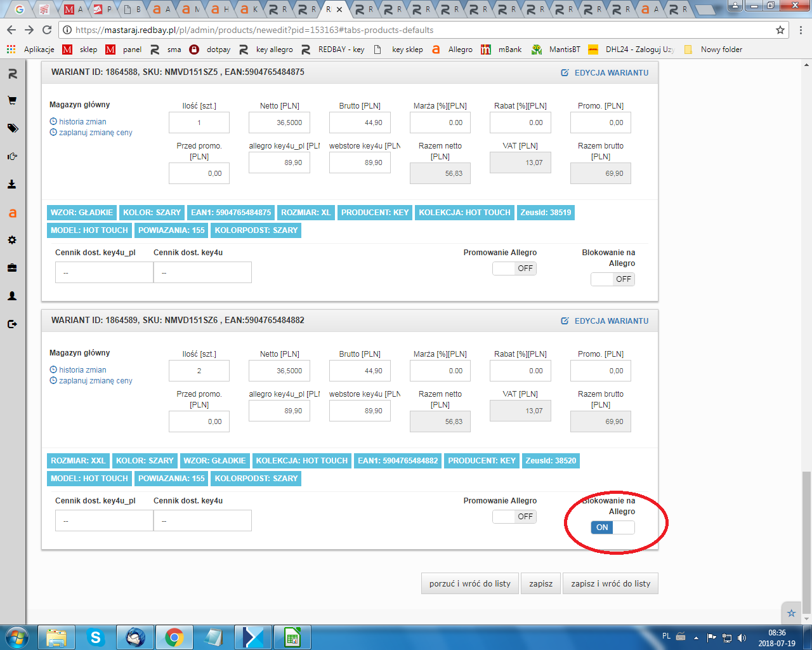Click the download icon in left sidebar

pos(12,184)
